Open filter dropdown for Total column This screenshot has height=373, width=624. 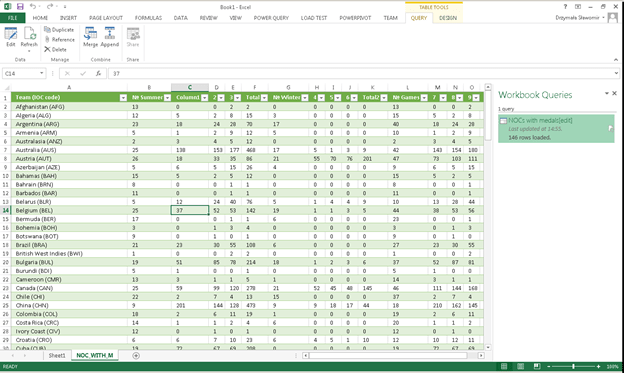coord(264,98)
